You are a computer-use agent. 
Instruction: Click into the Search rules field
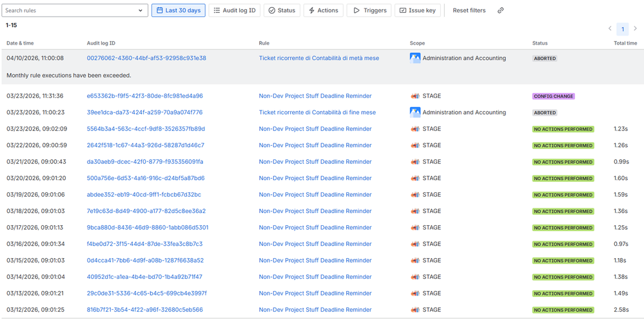click(75, 11)
